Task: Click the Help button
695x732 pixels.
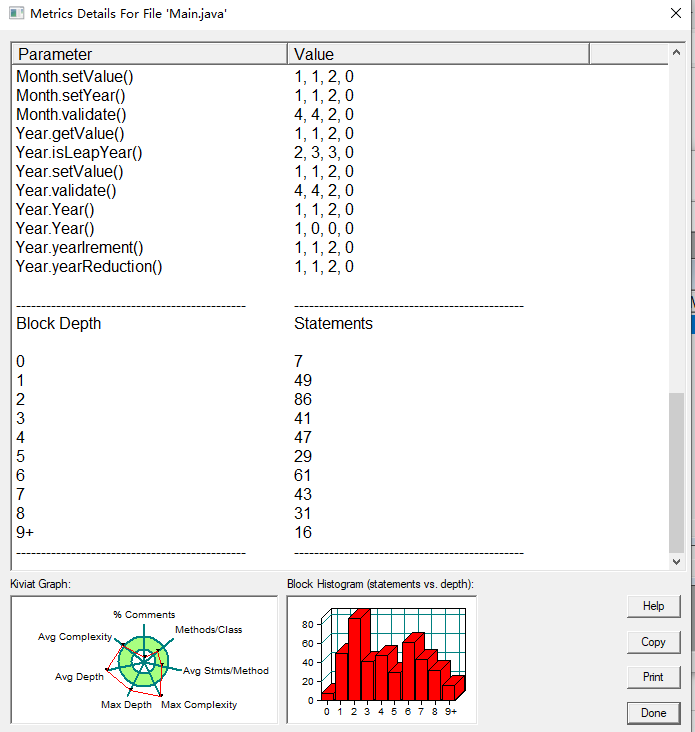Action: pyautogui.click(x=653, y=606)
